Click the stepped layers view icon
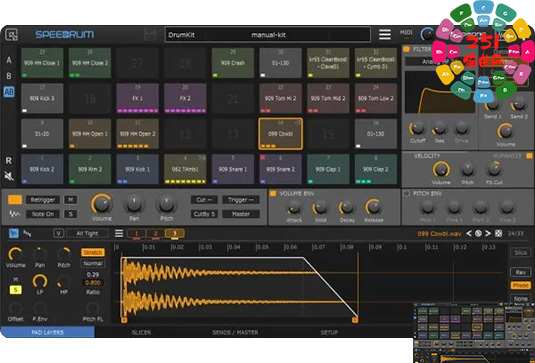The image size is (535, 363). point(27,233)
